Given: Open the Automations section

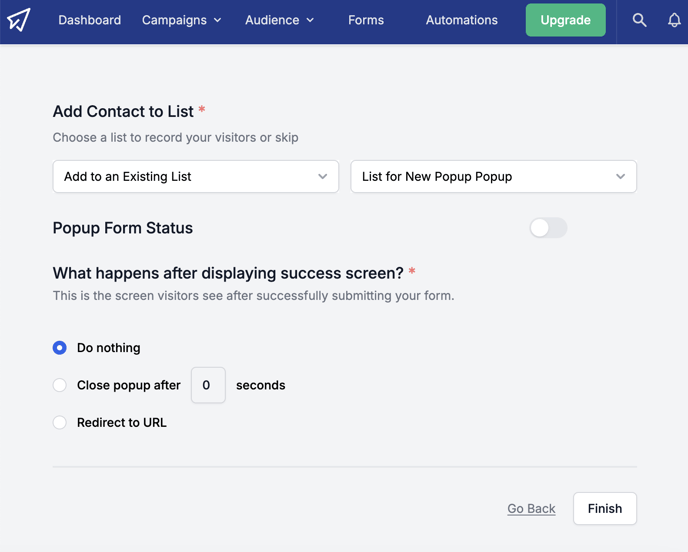Looking at the screenshot, I should click(462, 20).
